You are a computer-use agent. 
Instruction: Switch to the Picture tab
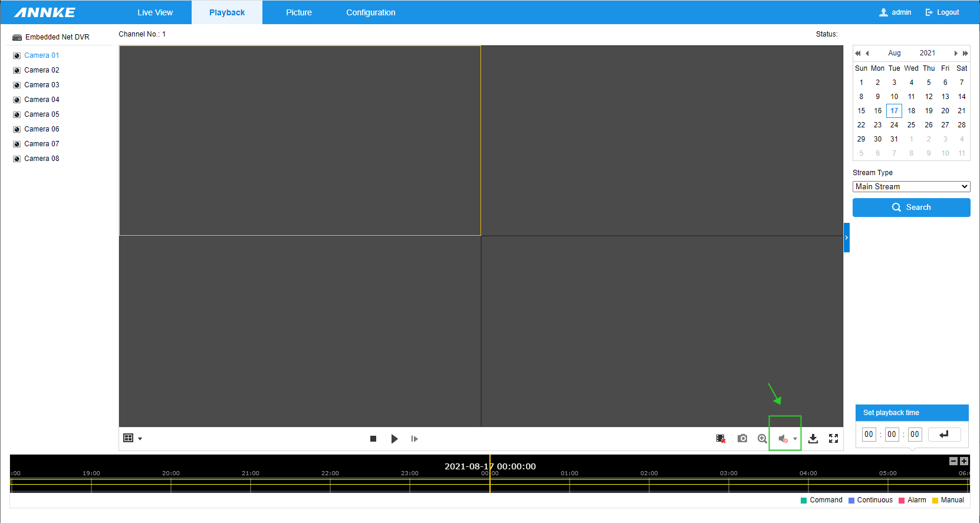(299, 12)
